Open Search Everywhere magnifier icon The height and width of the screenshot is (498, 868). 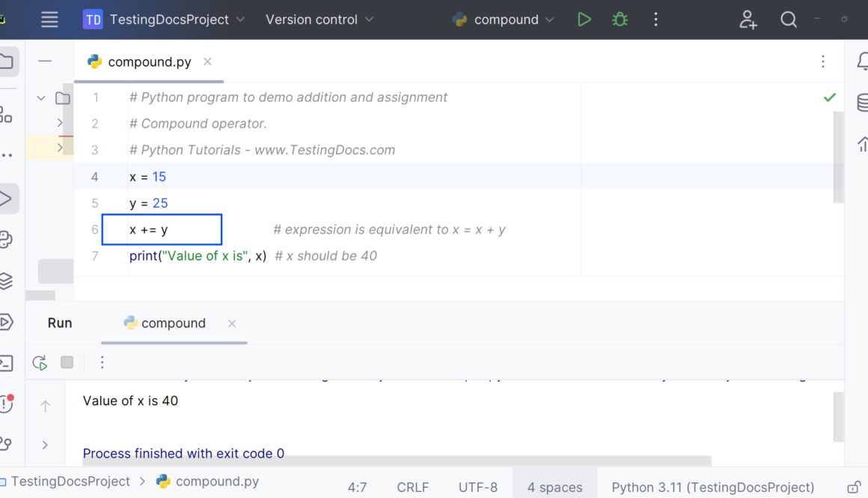[x=788, y=19]
